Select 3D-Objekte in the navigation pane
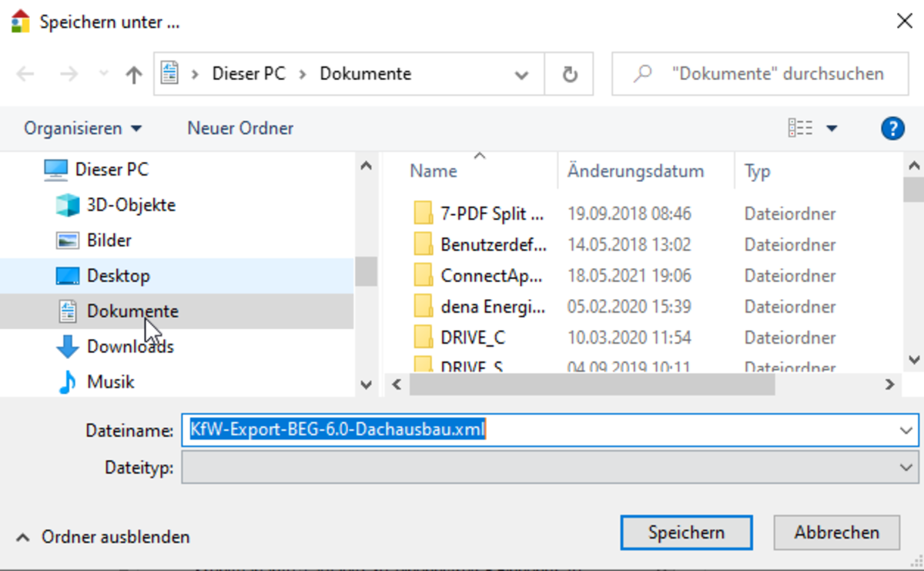 tap(130, 205)
